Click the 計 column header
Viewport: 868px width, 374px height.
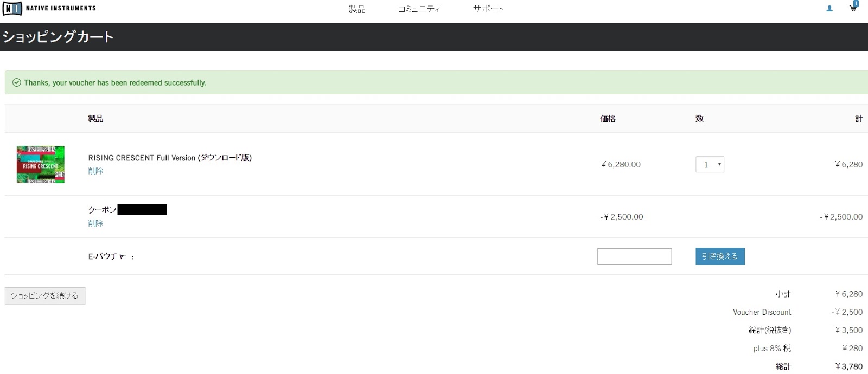[x=859, y=119]
